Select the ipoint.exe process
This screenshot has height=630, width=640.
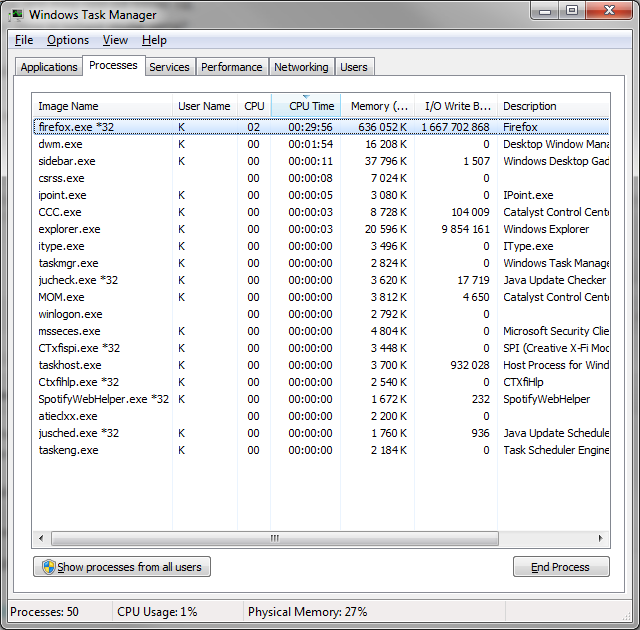(321, 195)
